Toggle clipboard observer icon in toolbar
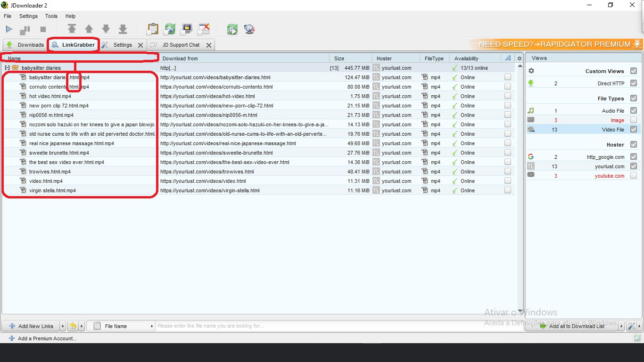Screen dimensions: 644x362 153,29
